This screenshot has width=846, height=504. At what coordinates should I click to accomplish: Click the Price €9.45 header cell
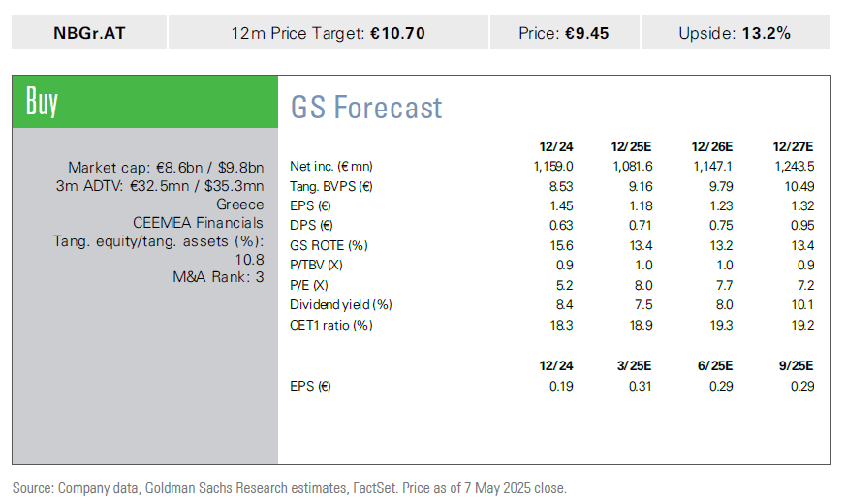coord(563,33)
